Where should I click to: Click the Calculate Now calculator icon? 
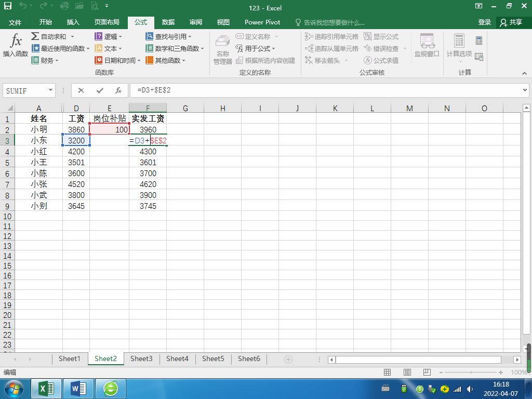(478, 41)
